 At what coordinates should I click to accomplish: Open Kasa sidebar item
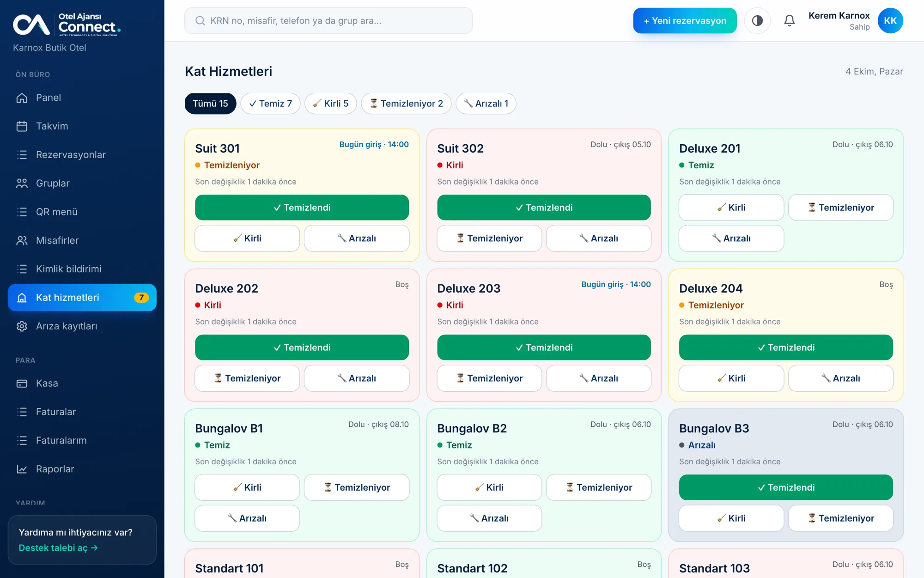[x=82, y=383]
